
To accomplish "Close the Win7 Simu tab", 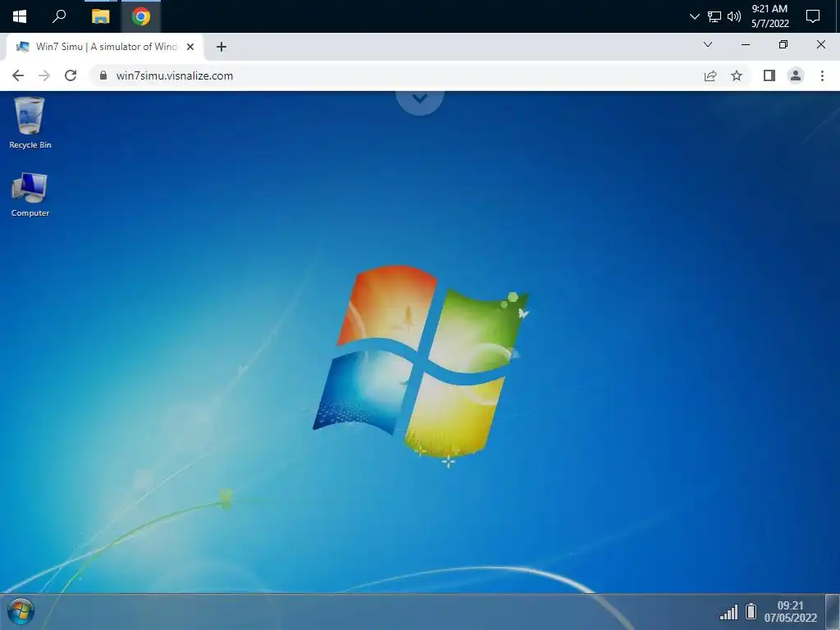I will click(190, 47).
